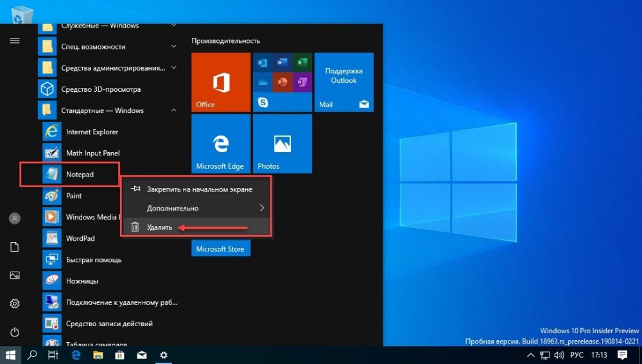Select Удалить in the context menu
This screenshot has height=364, width=642.
coord(196,227)
